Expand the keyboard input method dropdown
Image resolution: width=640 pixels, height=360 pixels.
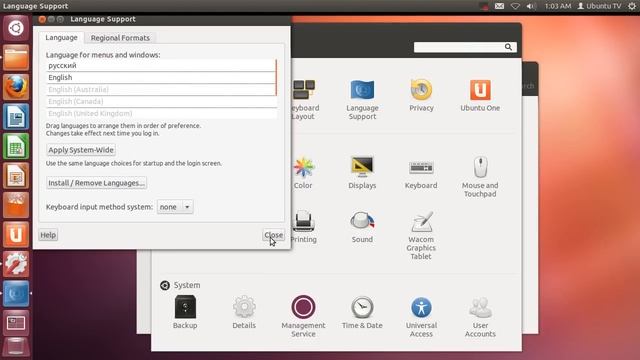pyautogui.click(x=175, y=207)
